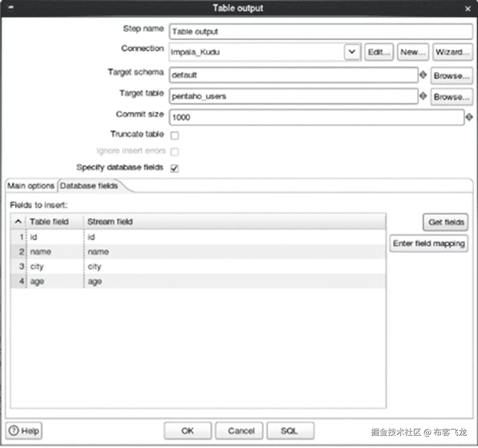
Task: Select Stream field cell 'id' in row 1
Action: click(235, 237)
